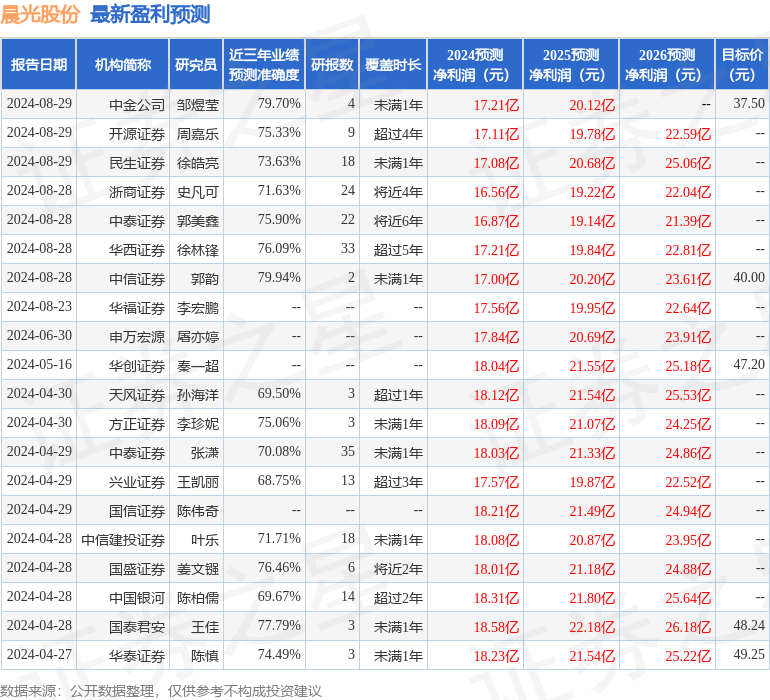Click analyst name 张潇
The width and height of the screenshot is (770, 700).
coord(204,452)
